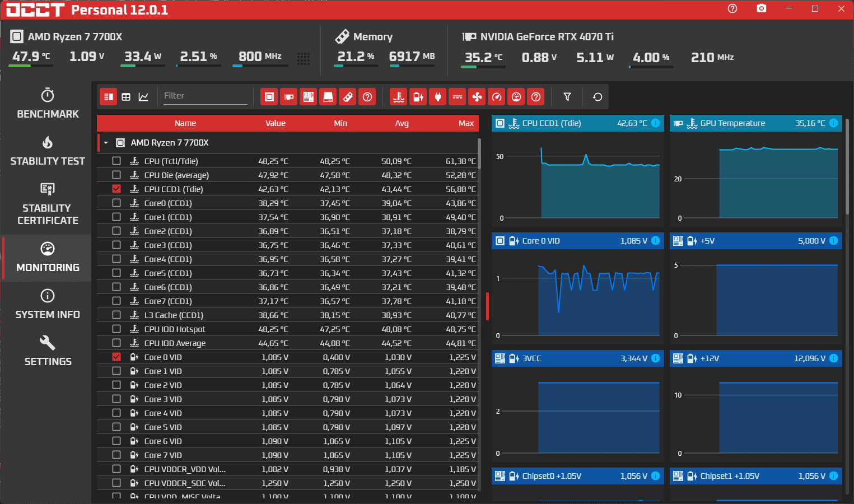Open info for the 3VCC graph

click(656, 358)
